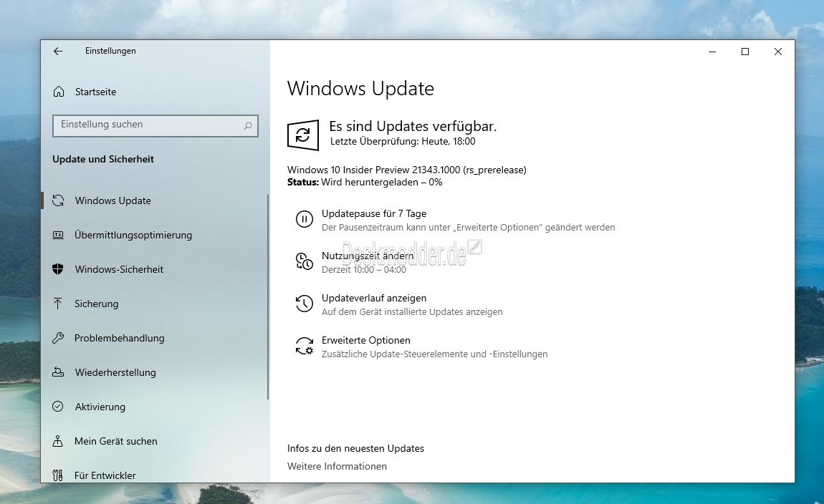Screen dimensions: 824x504
Task: Click the Übermittlungsoptimierung icon
Action: (x=58, y=235)
